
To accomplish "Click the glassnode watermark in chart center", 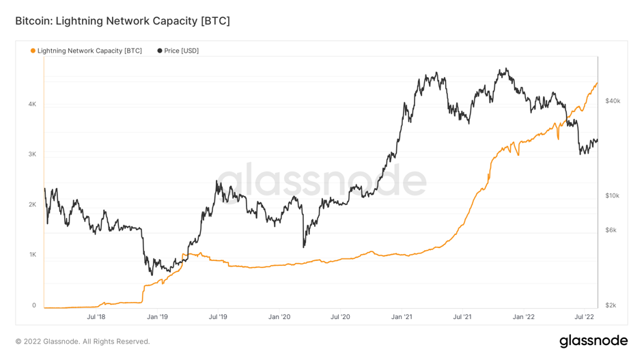I will [322, 181].
